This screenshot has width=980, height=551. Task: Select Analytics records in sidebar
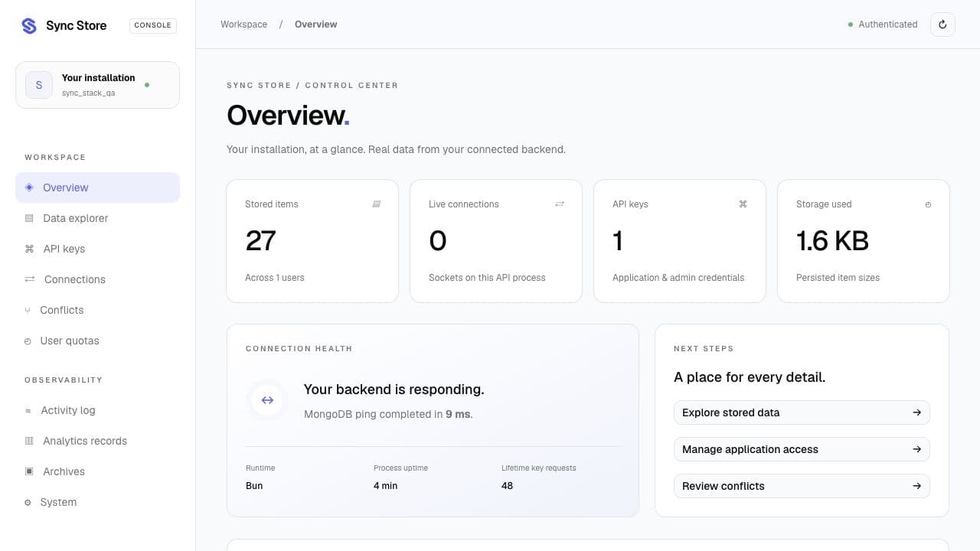pyautogui.click(x=97, y=441)
